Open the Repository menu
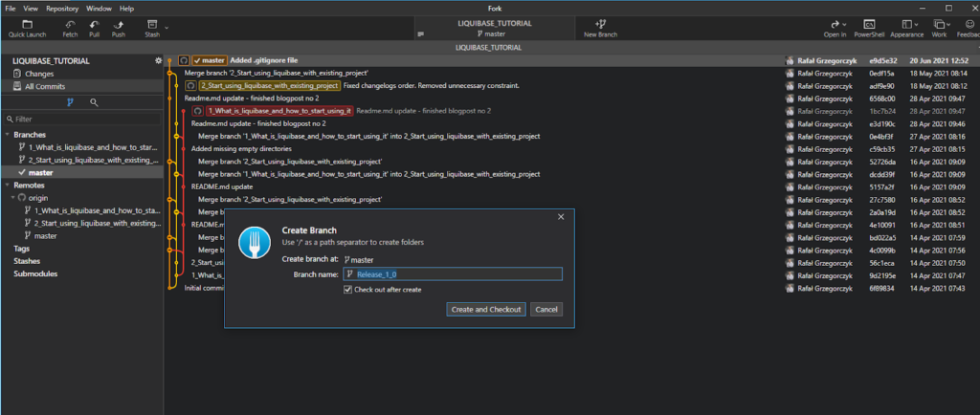This screenshot has width=980, height=415. [x=62, y=9]
